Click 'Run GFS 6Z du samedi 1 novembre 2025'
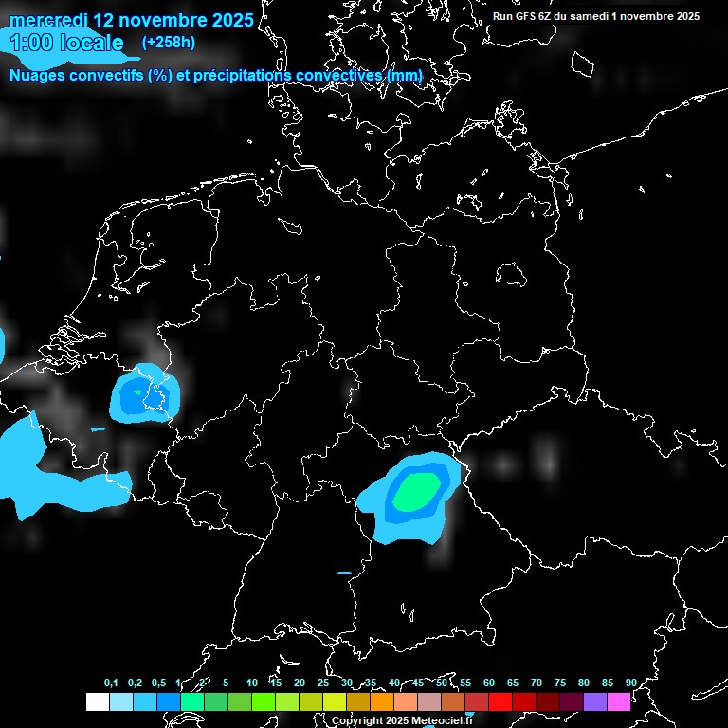728x728 pixels. tap(596, 16)
